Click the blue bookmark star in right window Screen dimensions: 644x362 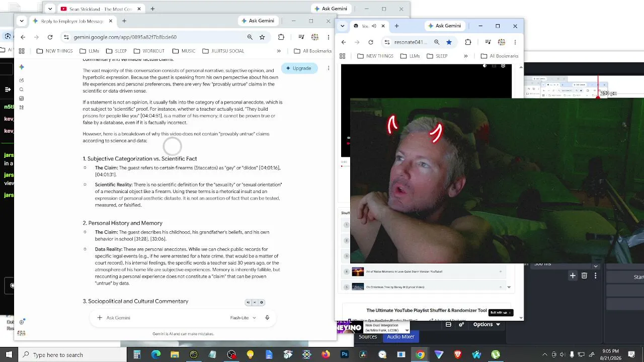click(x=449, y=42)
